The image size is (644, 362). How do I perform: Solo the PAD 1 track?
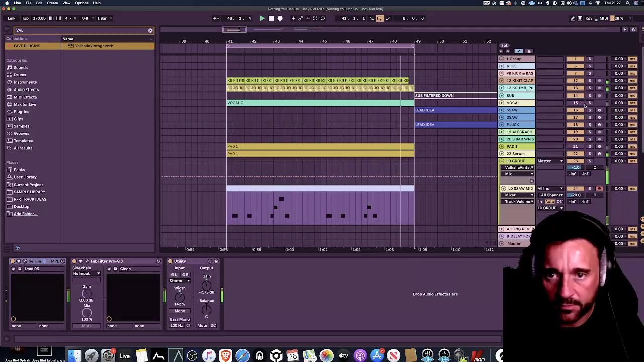point(590,146)
